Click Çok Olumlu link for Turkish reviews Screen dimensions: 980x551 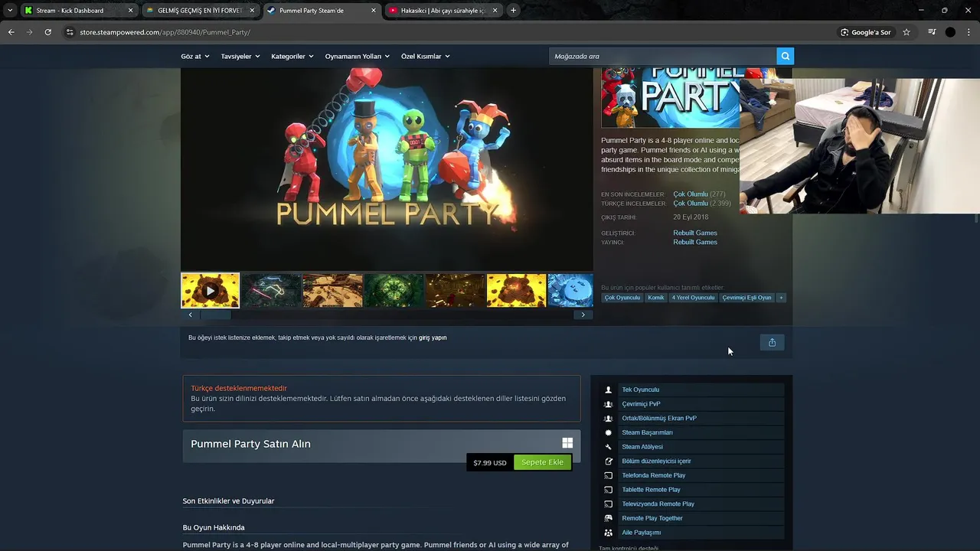pos(691,204)
